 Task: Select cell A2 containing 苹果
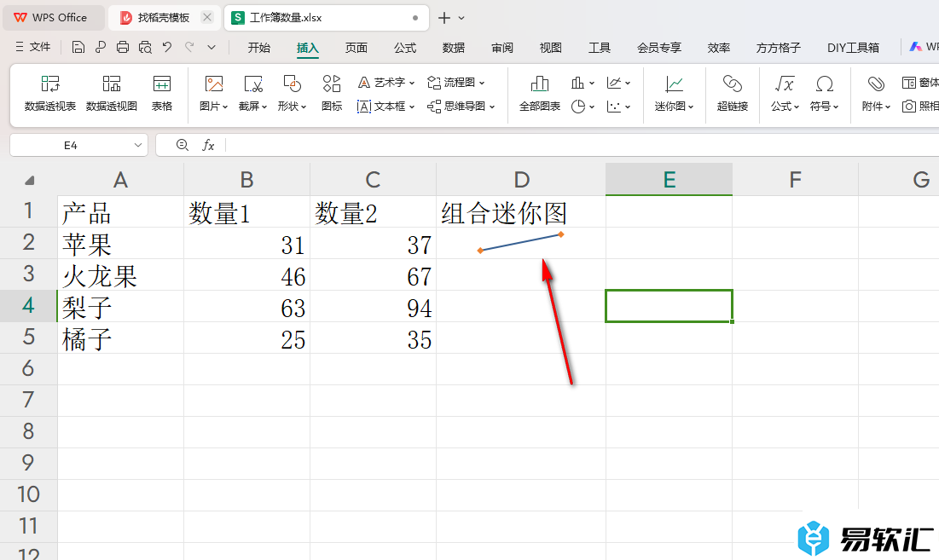[120, 243]
